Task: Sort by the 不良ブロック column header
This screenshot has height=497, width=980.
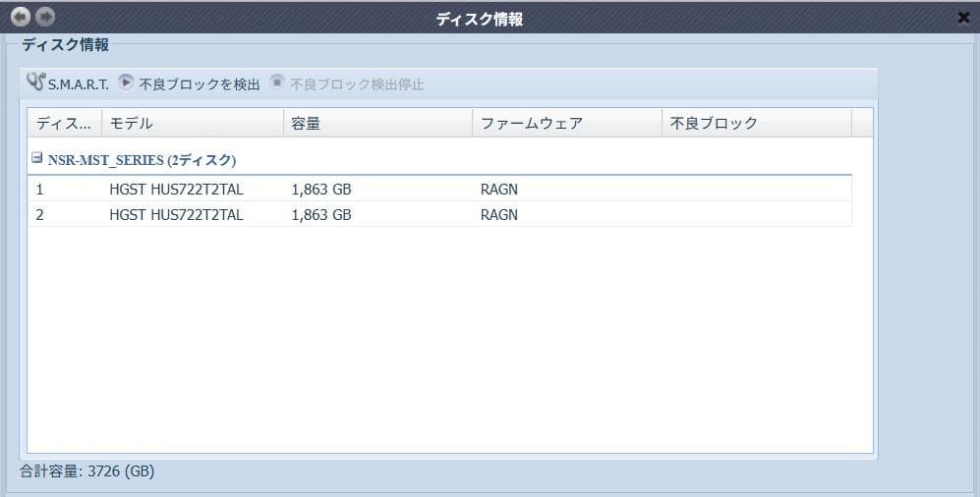Action: [757, 123]
